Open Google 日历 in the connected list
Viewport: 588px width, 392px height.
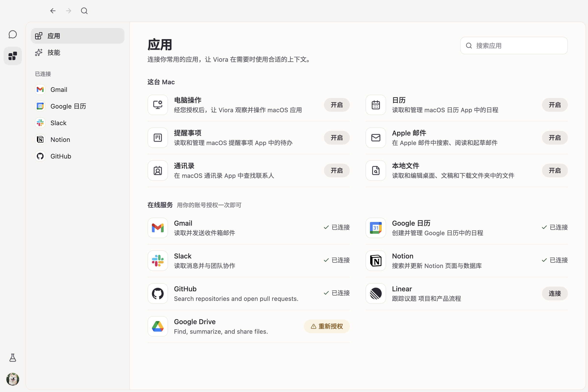(77, 106)
